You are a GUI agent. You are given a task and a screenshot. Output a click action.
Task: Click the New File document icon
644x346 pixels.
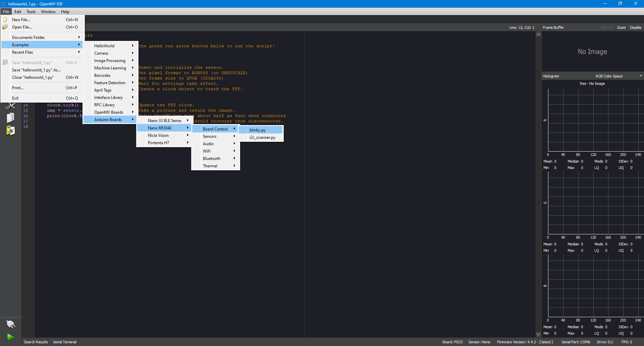5,20
